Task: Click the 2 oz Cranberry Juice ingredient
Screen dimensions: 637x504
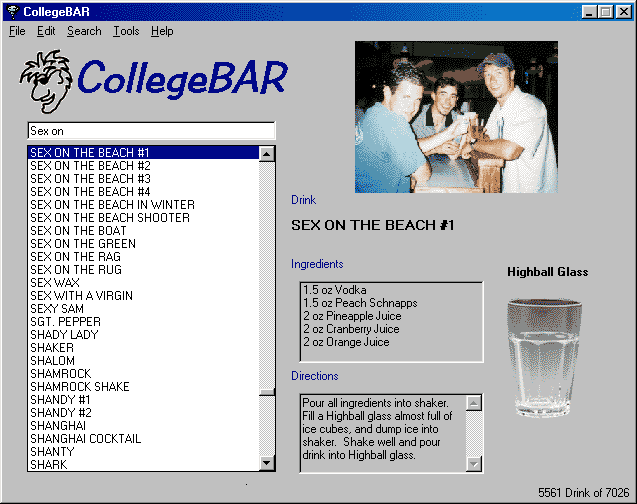Action: (351, 329)
